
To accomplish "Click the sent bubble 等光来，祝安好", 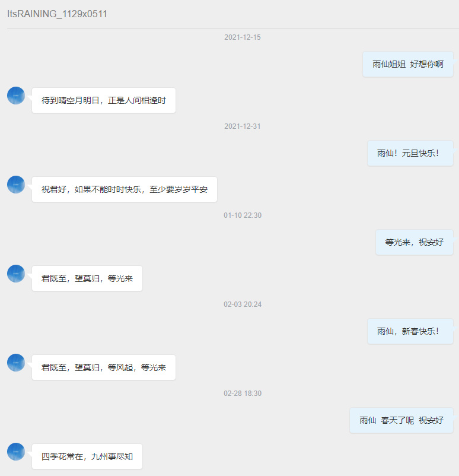I will click(x=414, y=242).
